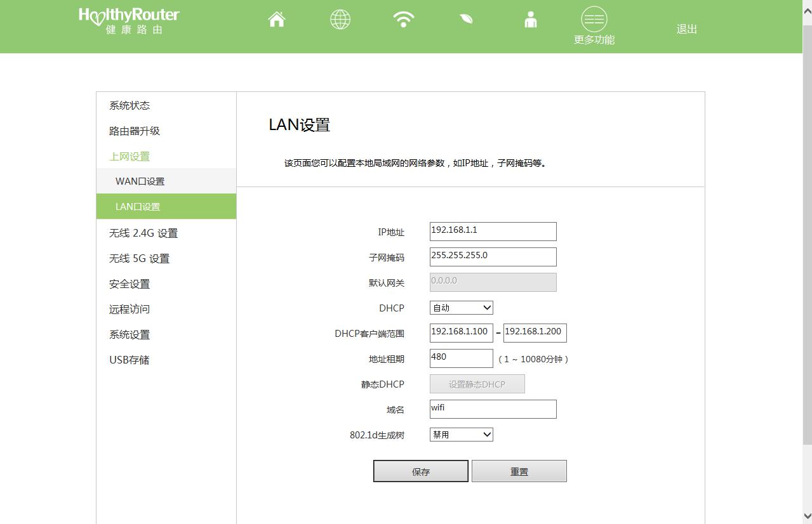Screen dimensions: 812x524
Task: Open the 更多功能 menu icon
Action: 594,20
